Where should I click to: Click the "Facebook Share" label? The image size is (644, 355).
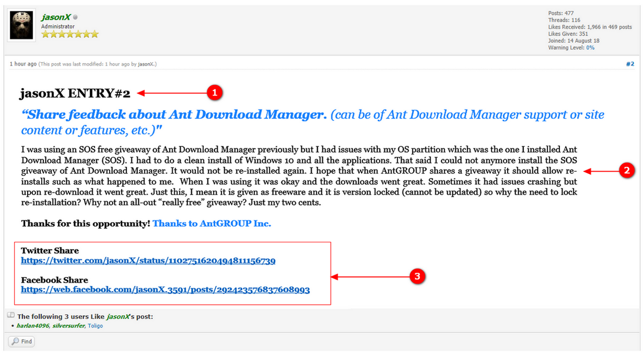coord(54,280)
